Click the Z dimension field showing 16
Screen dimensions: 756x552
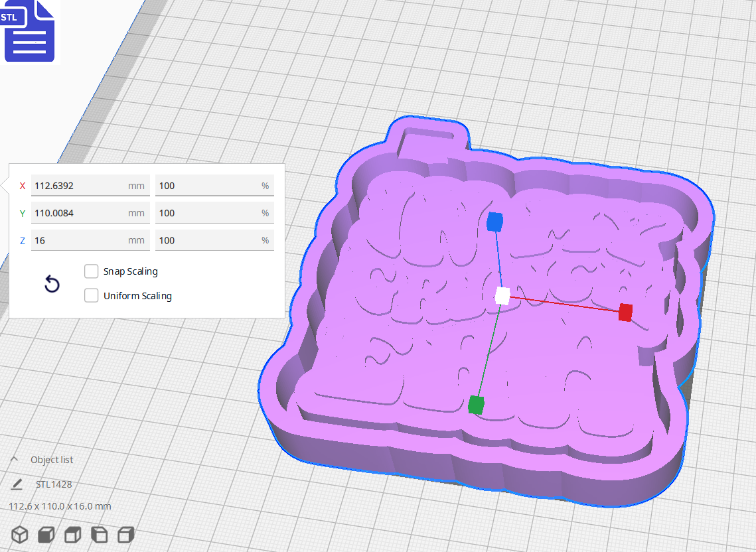point(90,240)
